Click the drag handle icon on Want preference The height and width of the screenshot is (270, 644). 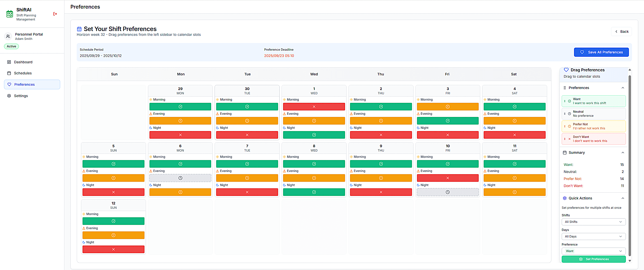[565, 101]
